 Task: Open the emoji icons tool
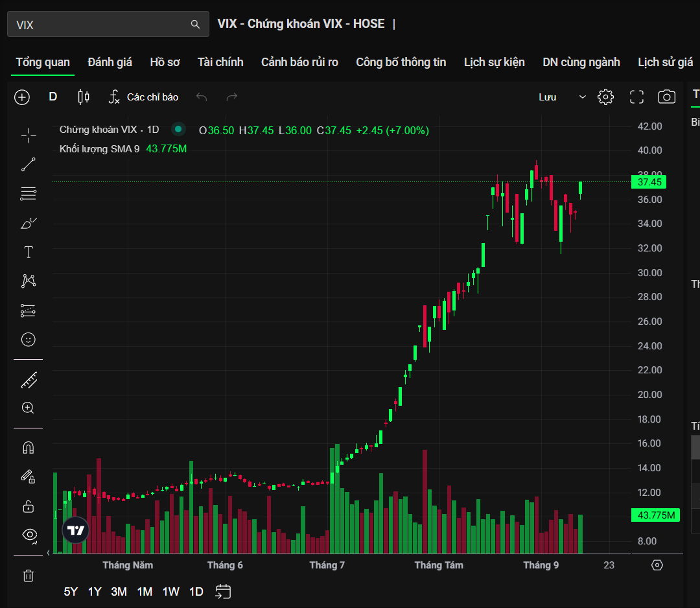pyautogui.click(x=28, y=340)
